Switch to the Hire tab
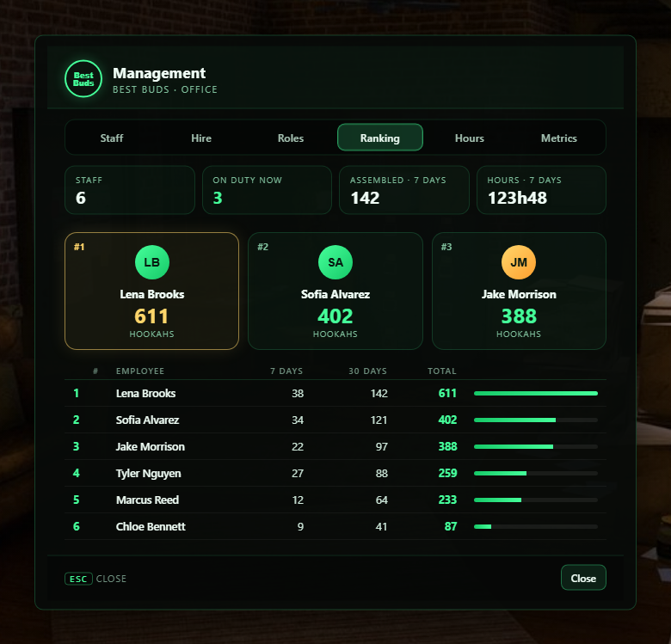Screen dimensions: 671x644 201,138
